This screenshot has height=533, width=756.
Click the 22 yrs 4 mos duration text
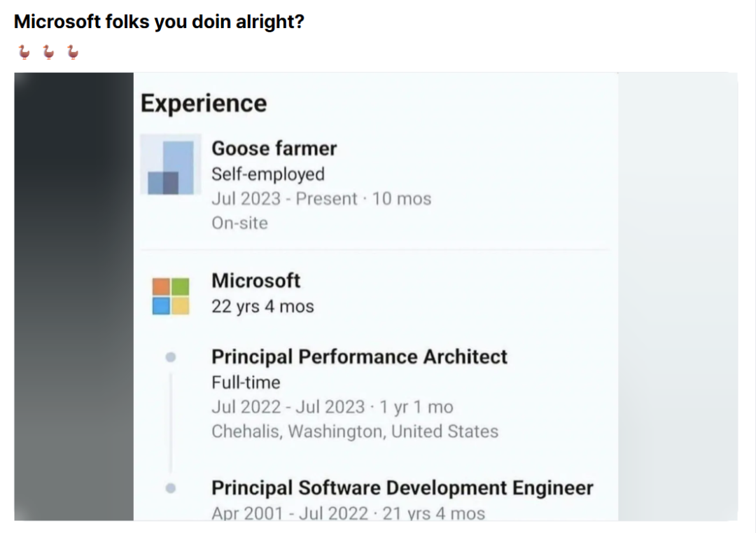click(x=262, y=307)
